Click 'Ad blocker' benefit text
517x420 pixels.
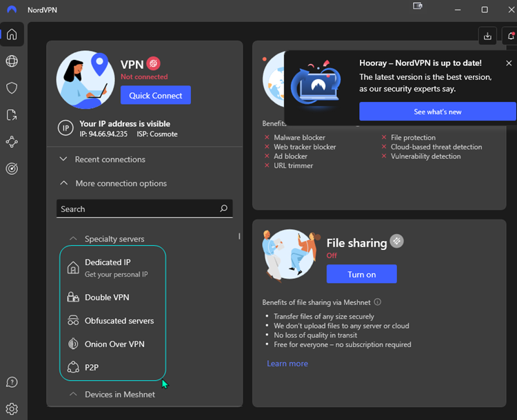click(290, 156)
